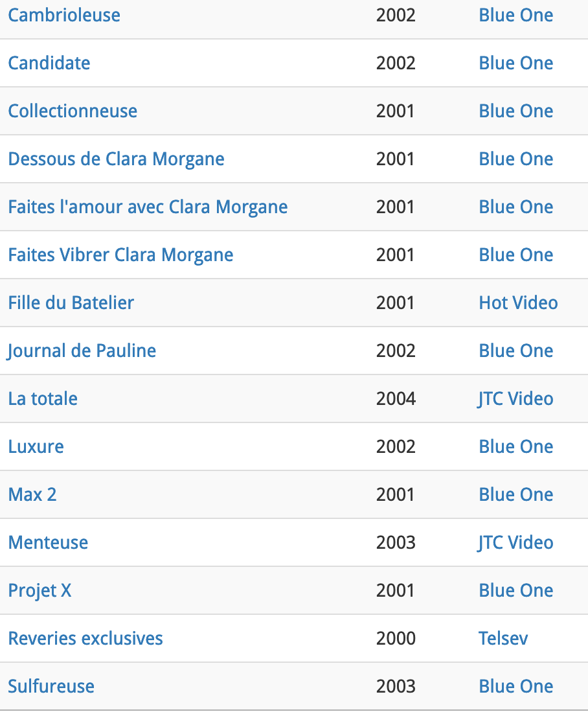Open the Max 2 entry
The image size is (588, 714).
(x=32, y=494)
